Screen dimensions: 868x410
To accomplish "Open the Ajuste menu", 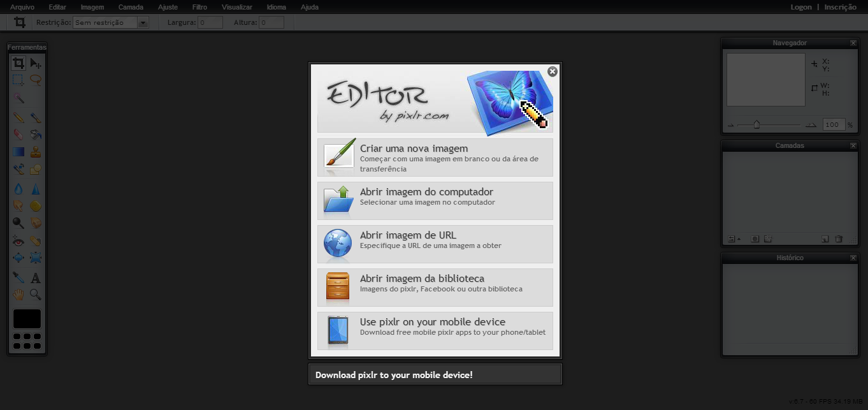I will tap(168, 7).
